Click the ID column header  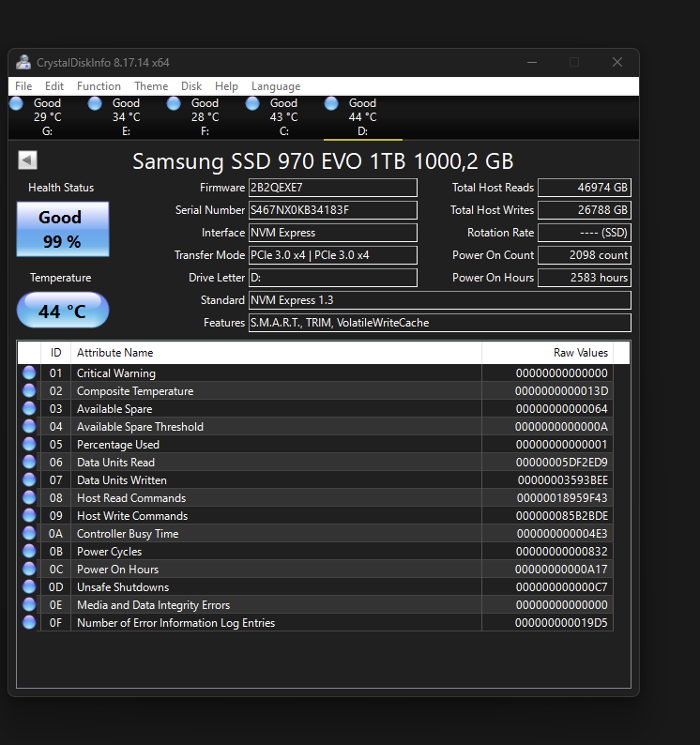point(55,353)
